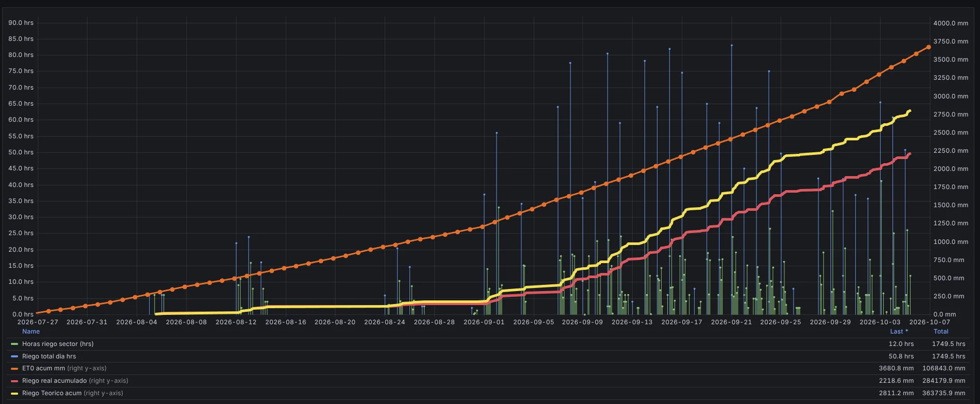Click the 2218.6 mm Last value
The image size is (980, 404).
[x=896, y=381]
